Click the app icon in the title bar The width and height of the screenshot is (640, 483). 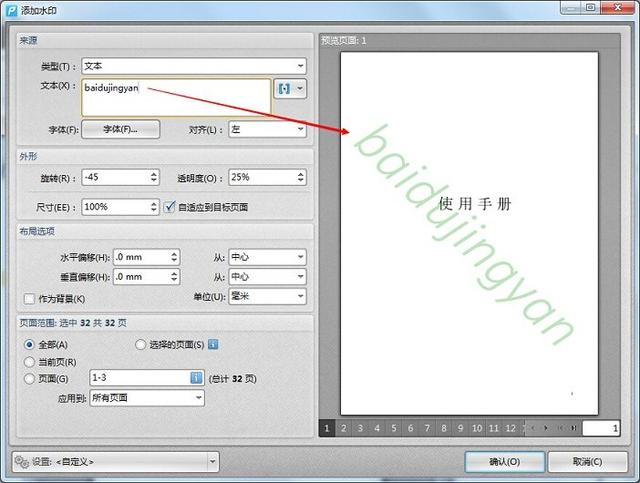click(11, 10)
